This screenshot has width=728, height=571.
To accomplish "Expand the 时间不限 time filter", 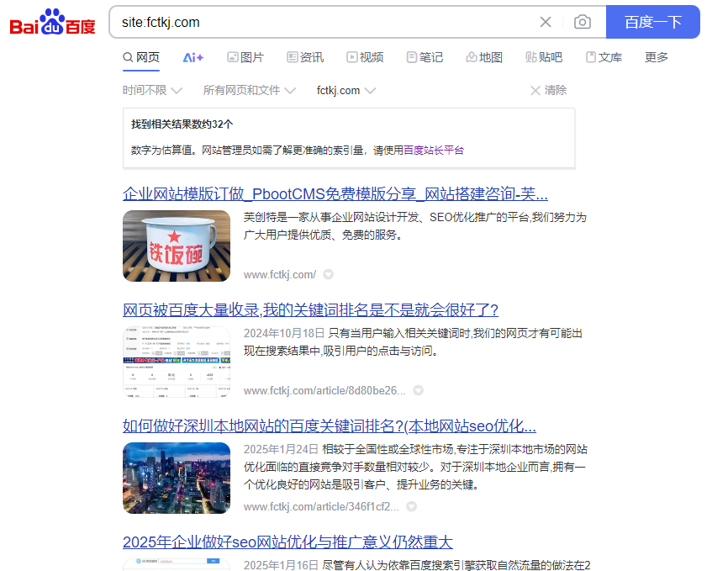I will (152, 90).
